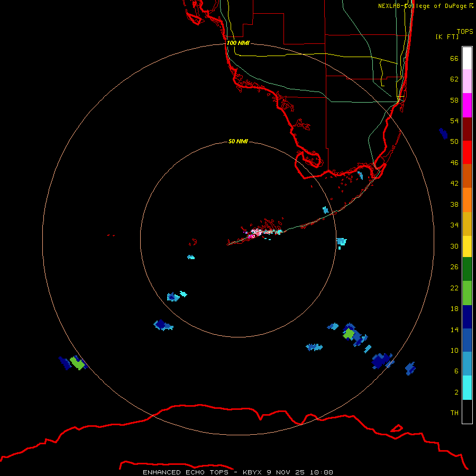Click the black TH threshold swatch
This screenshot has width=476, height=476.
pos(467,411)
